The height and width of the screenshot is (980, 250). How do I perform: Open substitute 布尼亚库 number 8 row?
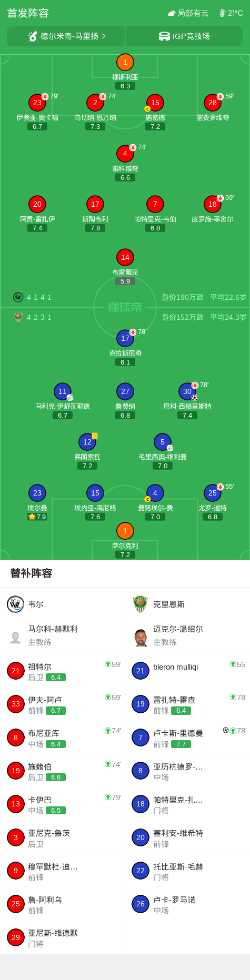point(63,737)
